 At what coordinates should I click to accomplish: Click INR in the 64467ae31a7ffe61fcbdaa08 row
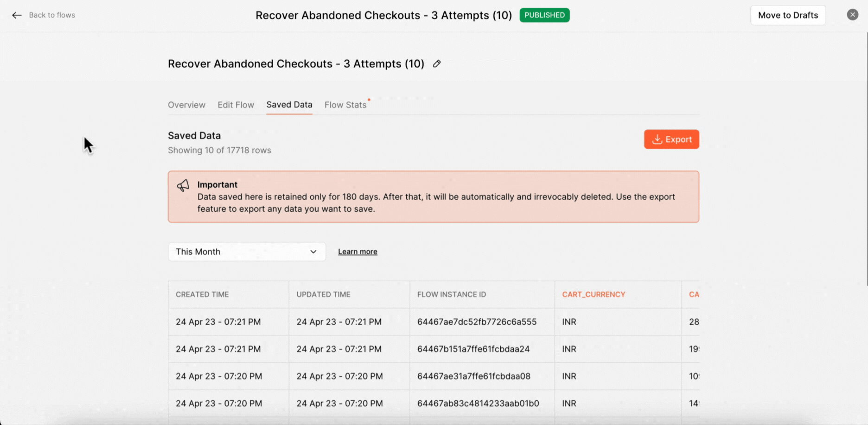pos(569,376)
